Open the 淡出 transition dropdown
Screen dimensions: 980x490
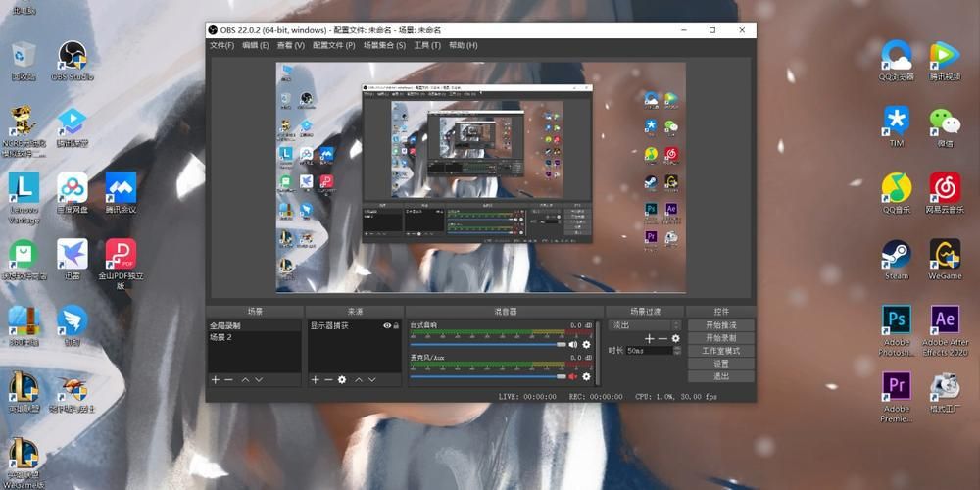[x=645, y=325]
